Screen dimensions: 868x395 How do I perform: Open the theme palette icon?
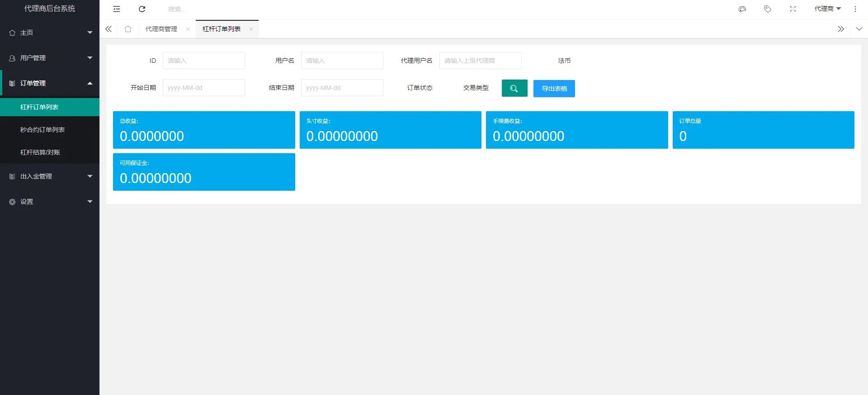click(x=742, y=9)
